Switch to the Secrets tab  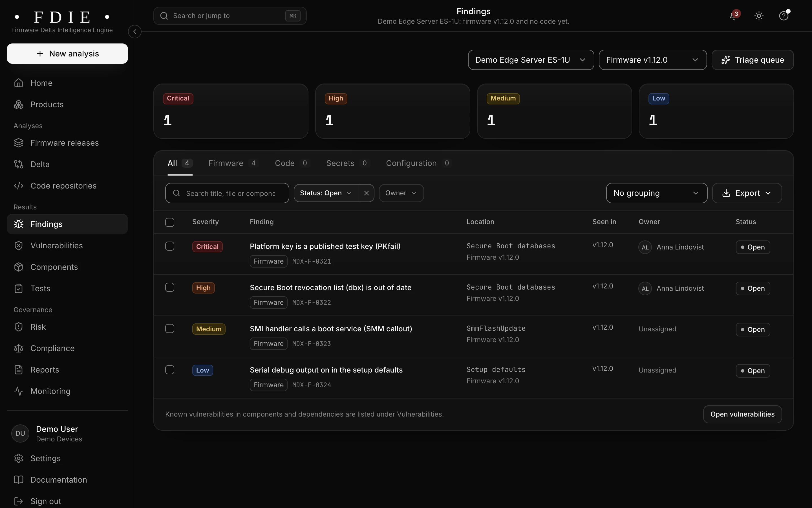[x=348, y=163]
